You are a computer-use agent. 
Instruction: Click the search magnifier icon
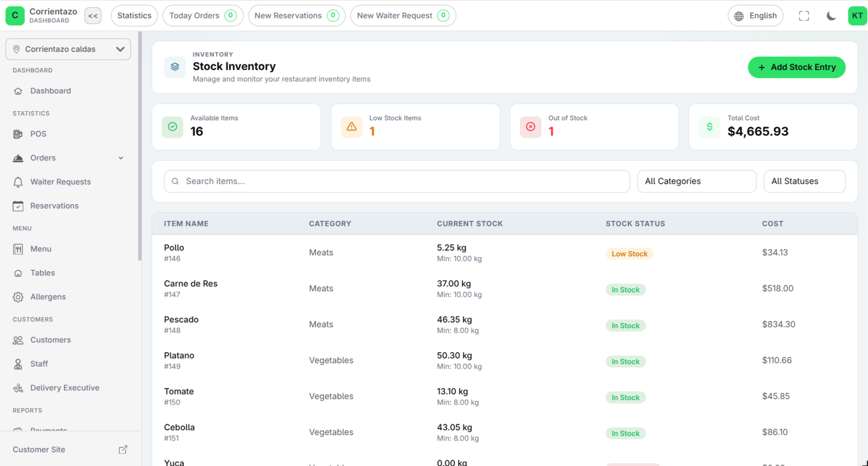175,181
